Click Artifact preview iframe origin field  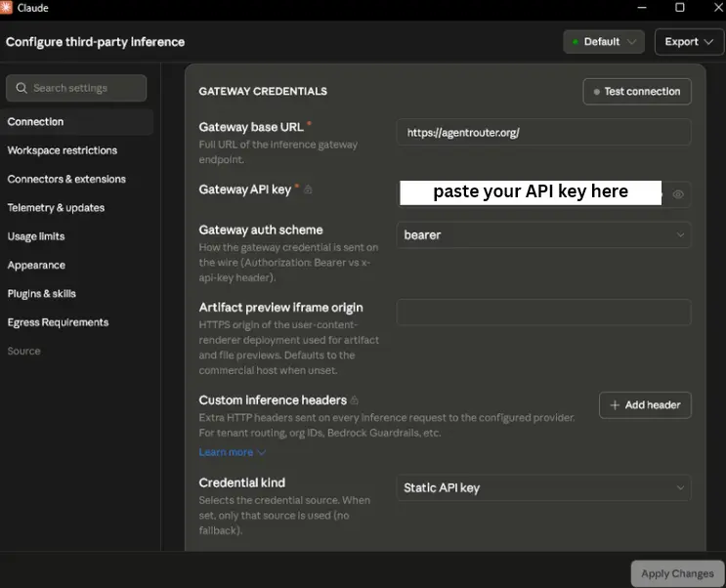(543, 312)
